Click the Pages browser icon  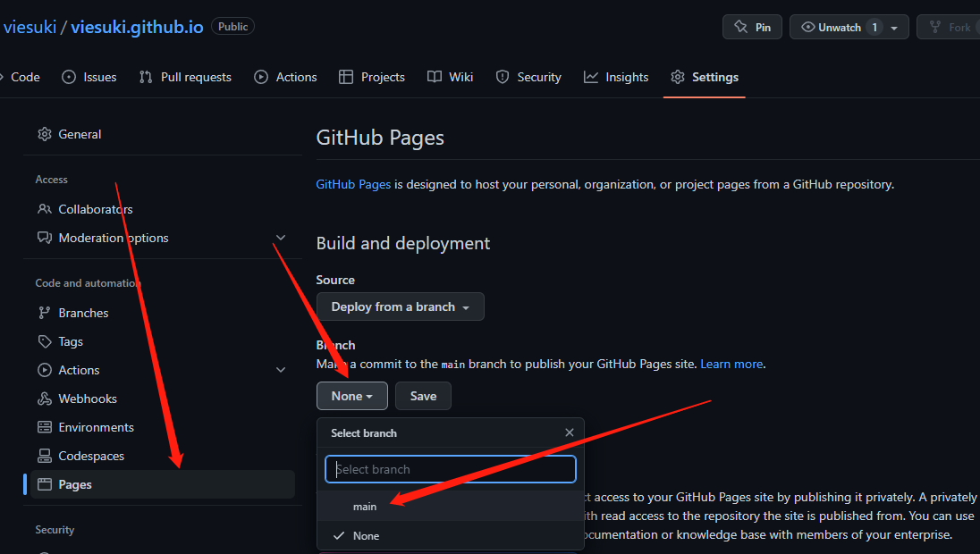(45, 484)
